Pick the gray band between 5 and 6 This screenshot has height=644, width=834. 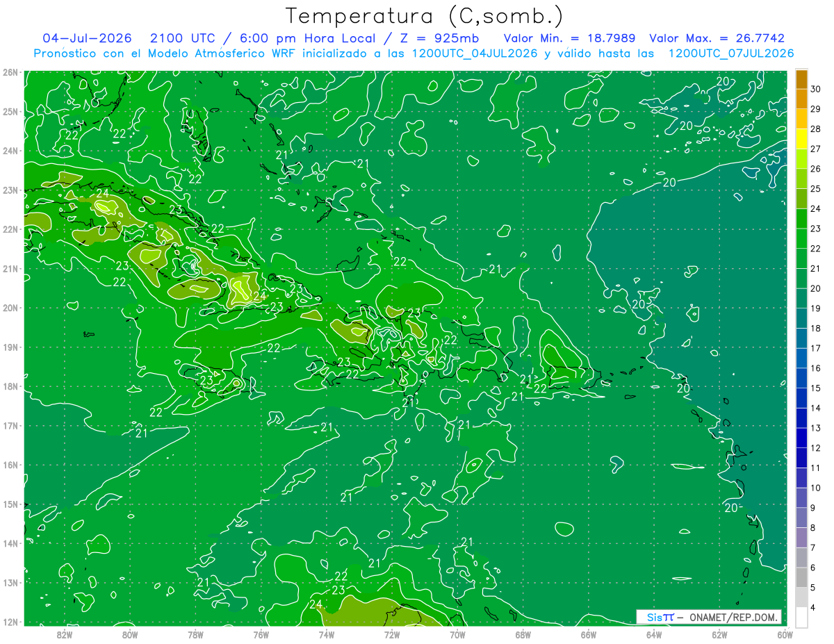point(801,578)
